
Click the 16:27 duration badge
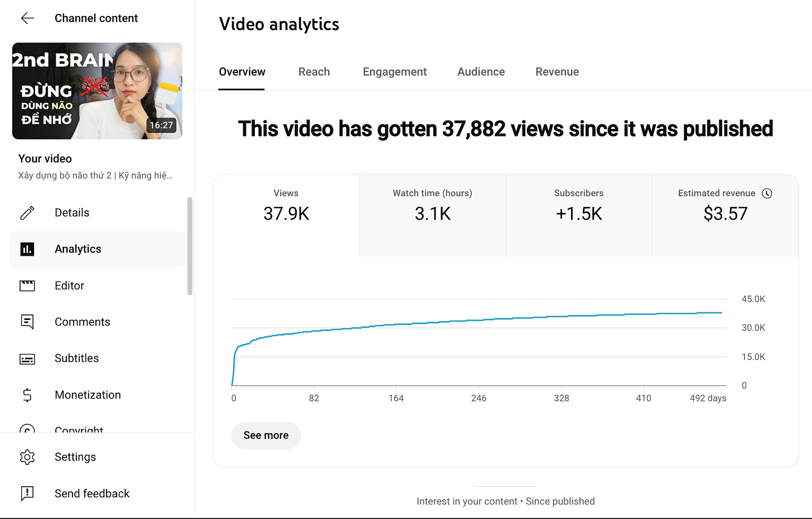pos(161,125)
